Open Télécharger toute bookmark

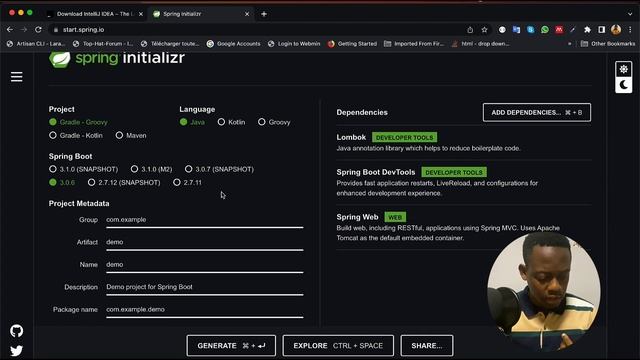coord(170,44)
